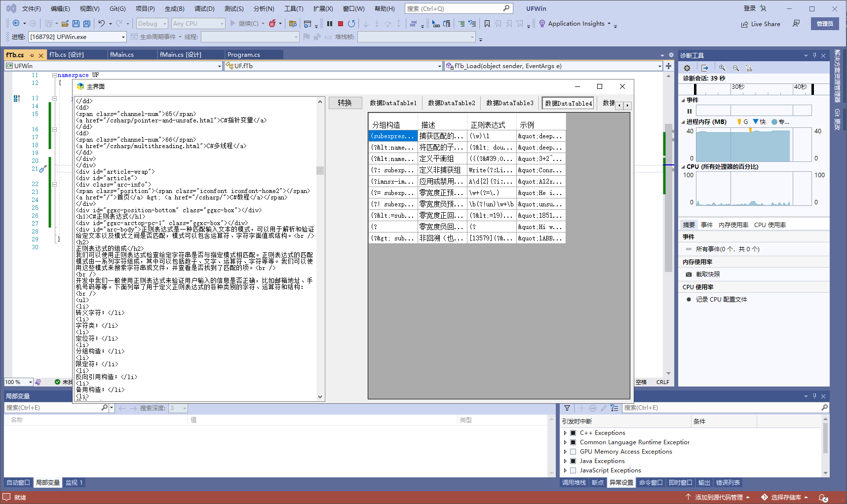Toggle Java Exceptions checkbox

(x=573, y=461)
